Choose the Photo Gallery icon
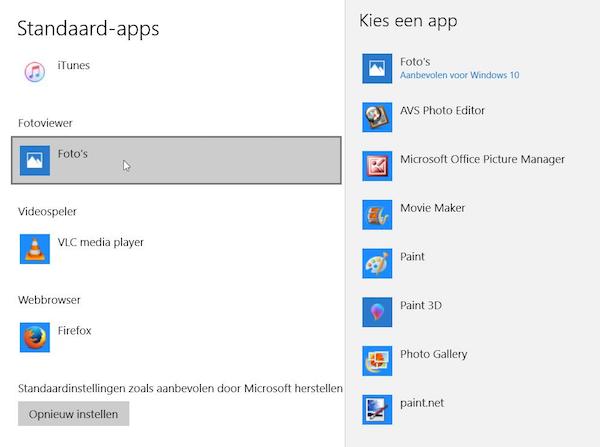 coord(377,361)
